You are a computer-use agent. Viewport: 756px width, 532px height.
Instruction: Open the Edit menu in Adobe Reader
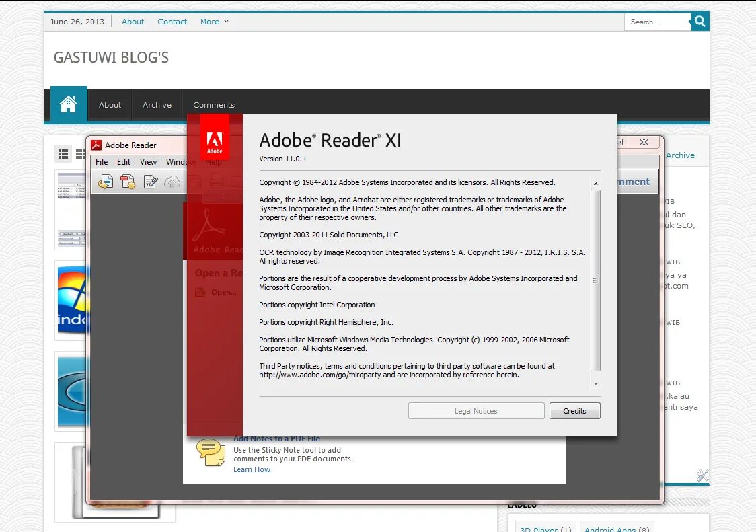124,162
